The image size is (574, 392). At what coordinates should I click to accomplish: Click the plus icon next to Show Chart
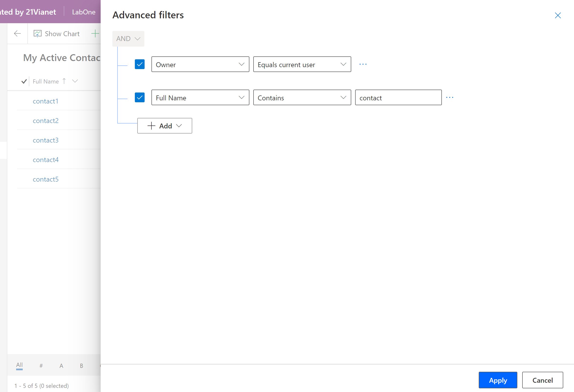click(95, 33)
